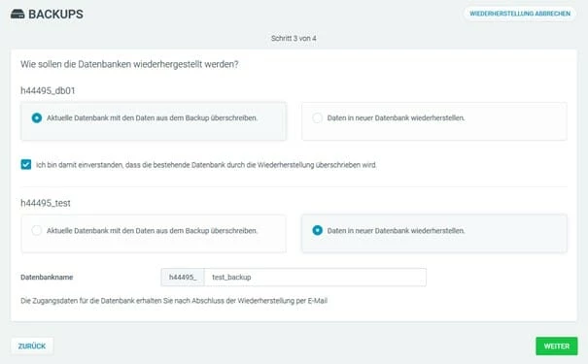Go back with the Zurück button
Image resolution: width=588 pixels, height=364 pixels.
(x=32, y=346)
